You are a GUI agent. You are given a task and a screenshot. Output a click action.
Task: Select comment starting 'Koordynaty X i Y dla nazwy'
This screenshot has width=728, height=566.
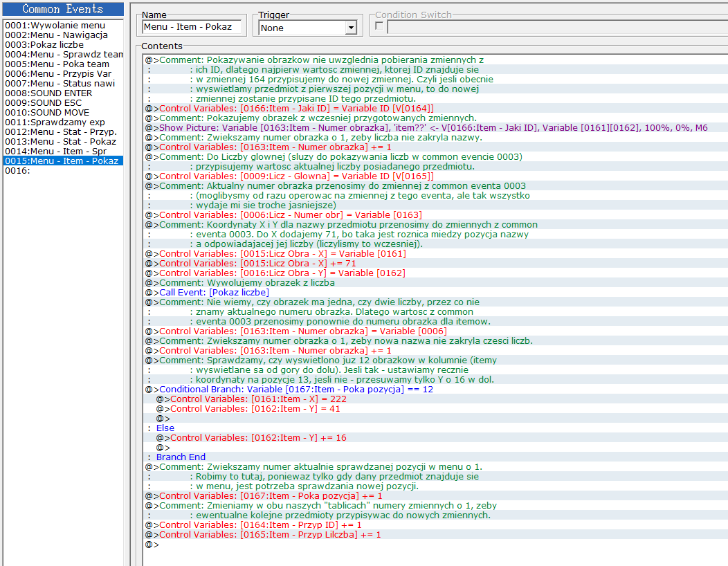(x=435, y=225)
